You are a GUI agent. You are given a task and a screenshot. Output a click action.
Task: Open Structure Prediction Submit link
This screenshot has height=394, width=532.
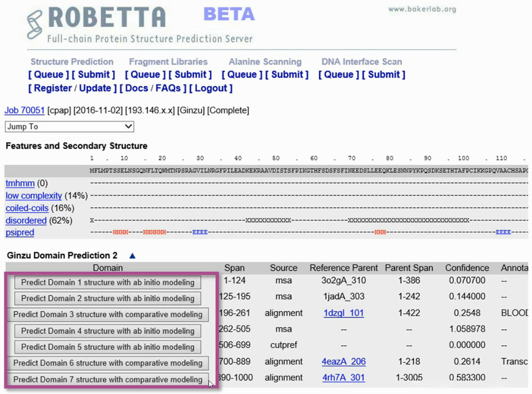coord(93,74)
